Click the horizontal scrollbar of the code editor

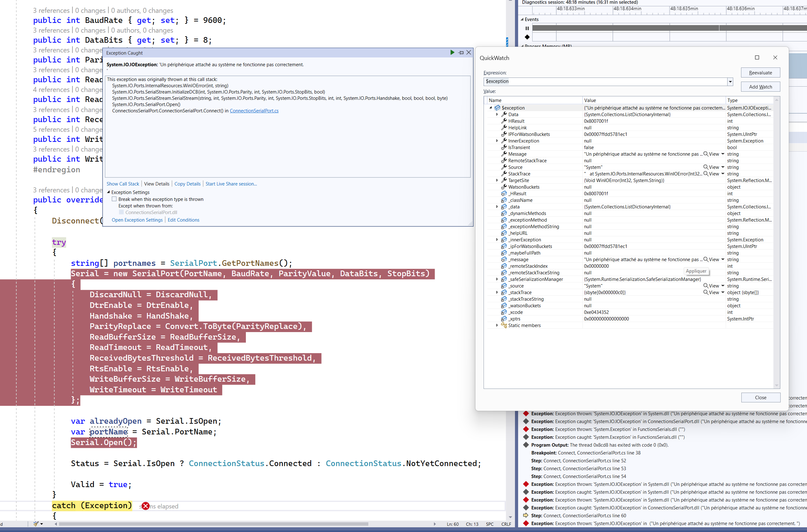(x=213, y=524)
